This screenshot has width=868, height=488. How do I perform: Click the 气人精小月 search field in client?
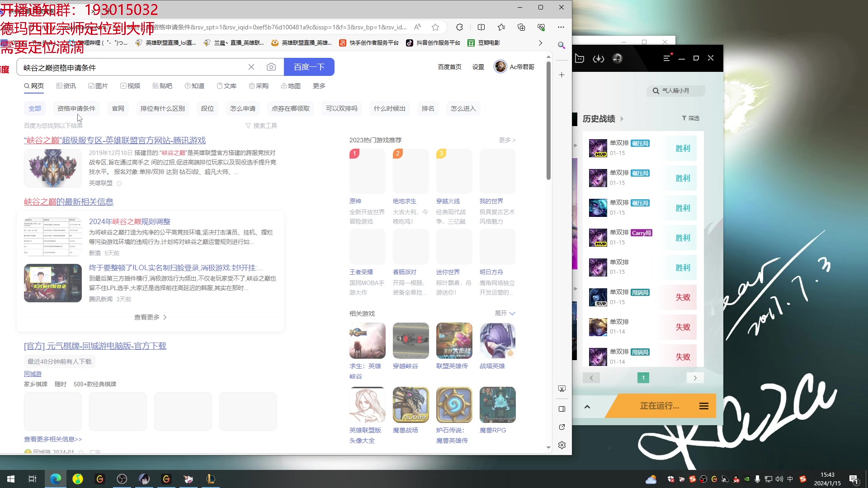[x=676, y=91]
